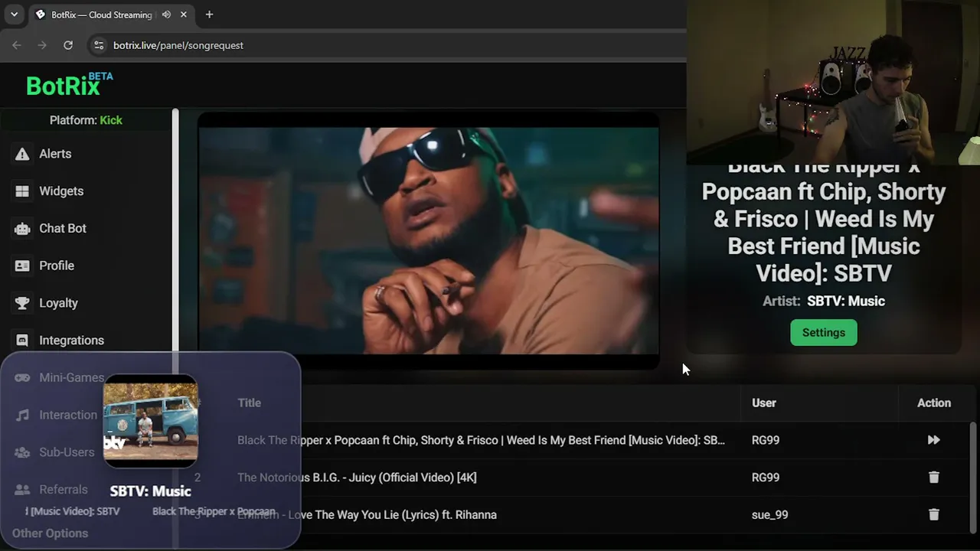Select the Chat Bot robot icon

22,229
